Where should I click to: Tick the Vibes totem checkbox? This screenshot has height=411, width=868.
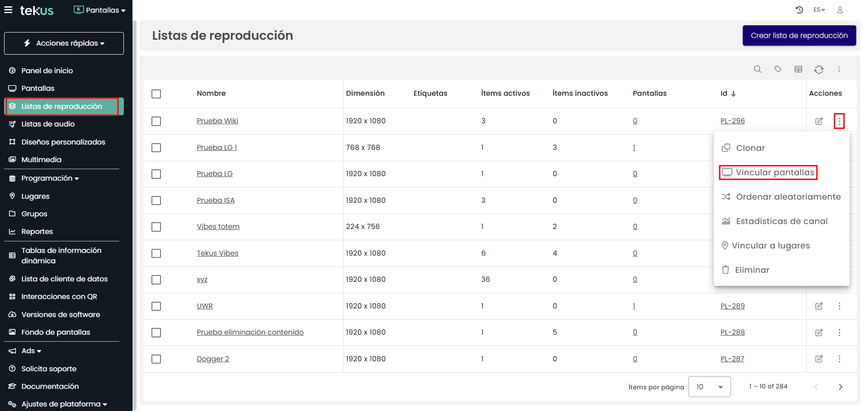click(x=156, y=227)
